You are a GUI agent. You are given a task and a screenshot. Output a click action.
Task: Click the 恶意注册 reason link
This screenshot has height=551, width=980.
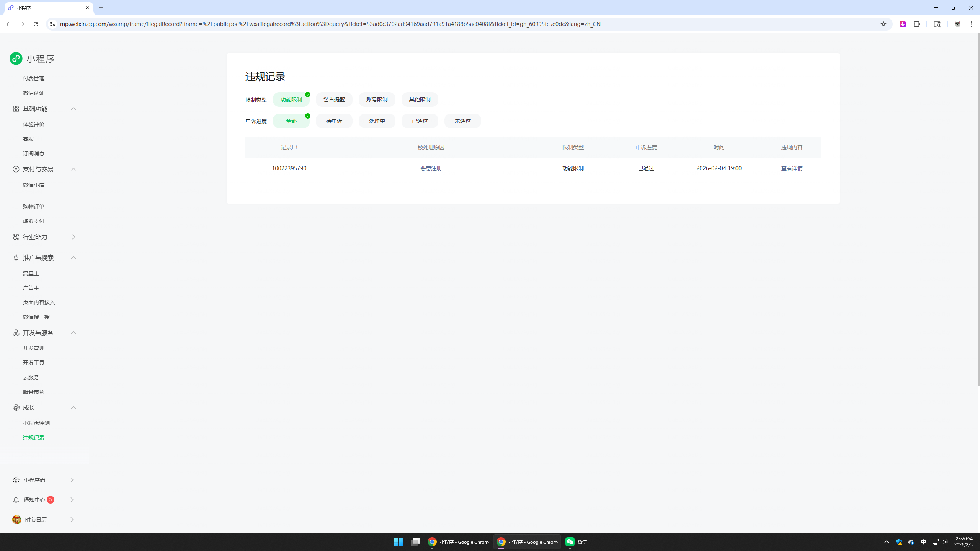[431, 168]
